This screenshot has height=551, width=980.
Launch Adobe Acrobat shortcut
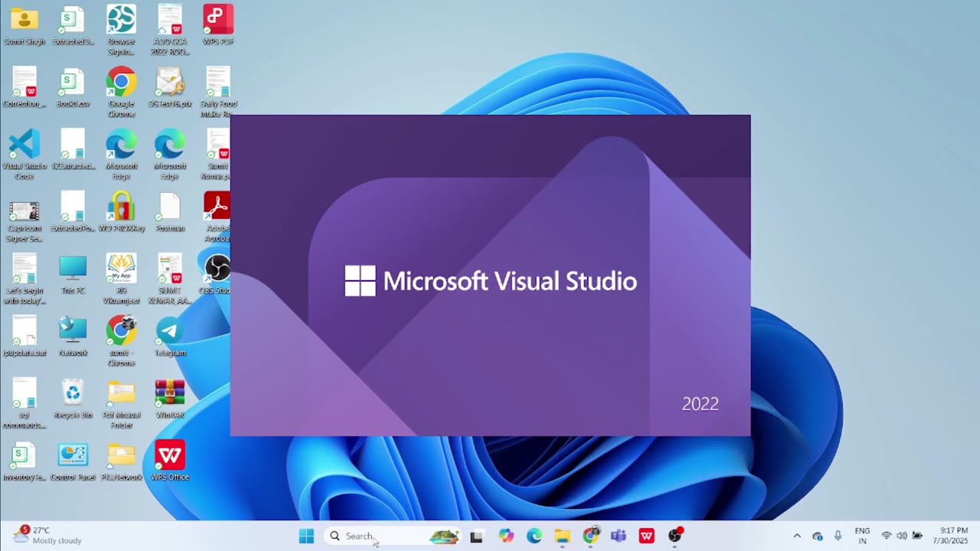click(x=218, y=217)
